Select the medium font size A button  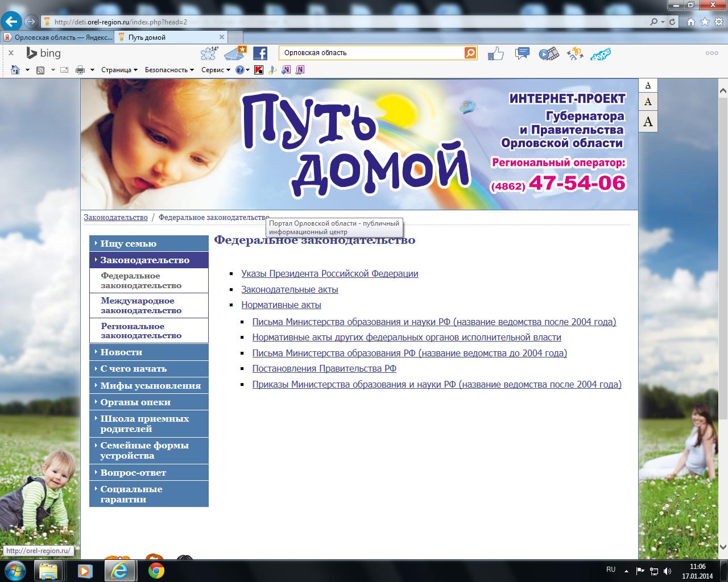point(648,102)
